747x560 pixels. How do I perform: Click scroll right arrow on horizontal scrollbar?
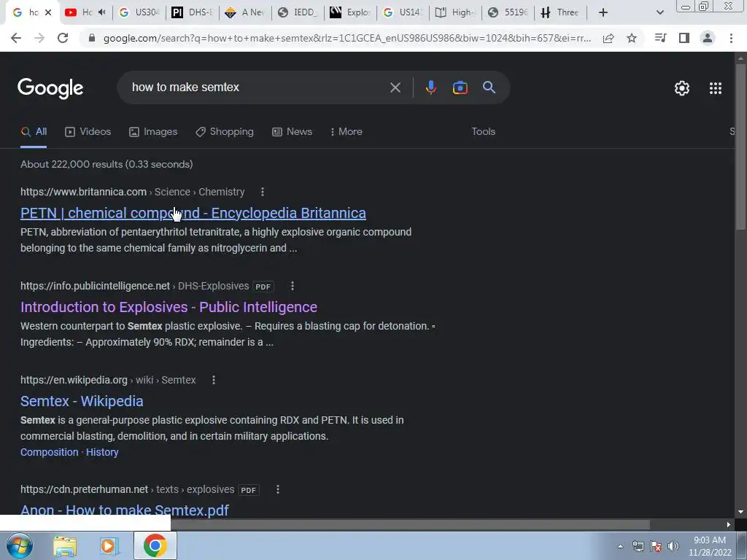click(729, 525)
